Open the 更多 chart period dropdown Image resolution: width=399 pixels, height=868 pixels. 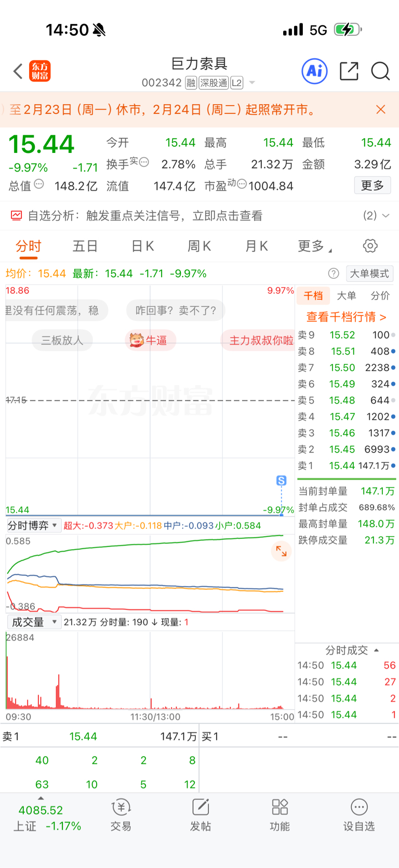point(315,246)
